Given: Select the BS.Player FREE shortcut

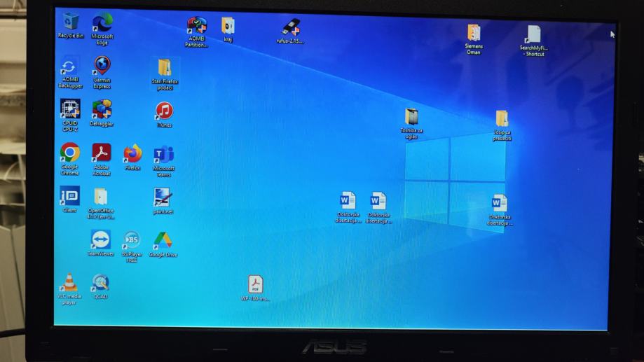Looking at the screenshot, I should [x=132, y=246].
